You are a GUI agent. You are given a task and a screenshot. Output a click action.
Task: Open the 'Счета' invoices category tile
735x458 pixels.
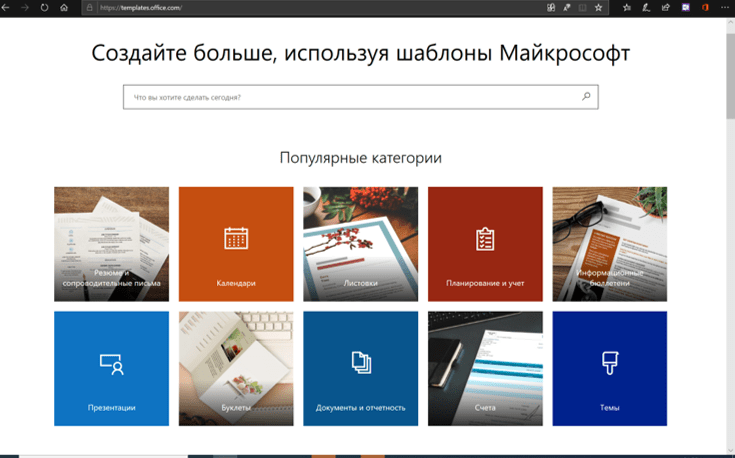[x=485, y=368]
